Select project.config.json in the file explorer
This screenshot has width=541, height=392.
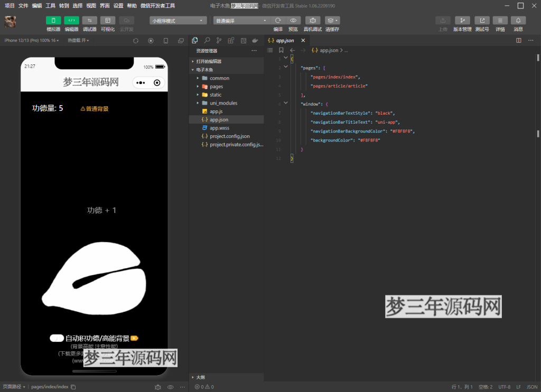(x=229, y=136)
